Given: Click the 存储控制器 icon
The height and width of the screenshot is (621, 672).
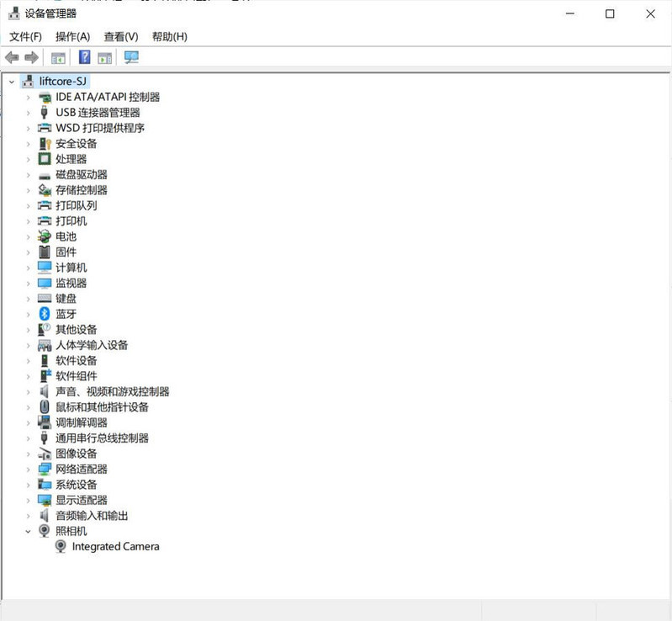Looking at the screenshot, I should click(45, 190).
